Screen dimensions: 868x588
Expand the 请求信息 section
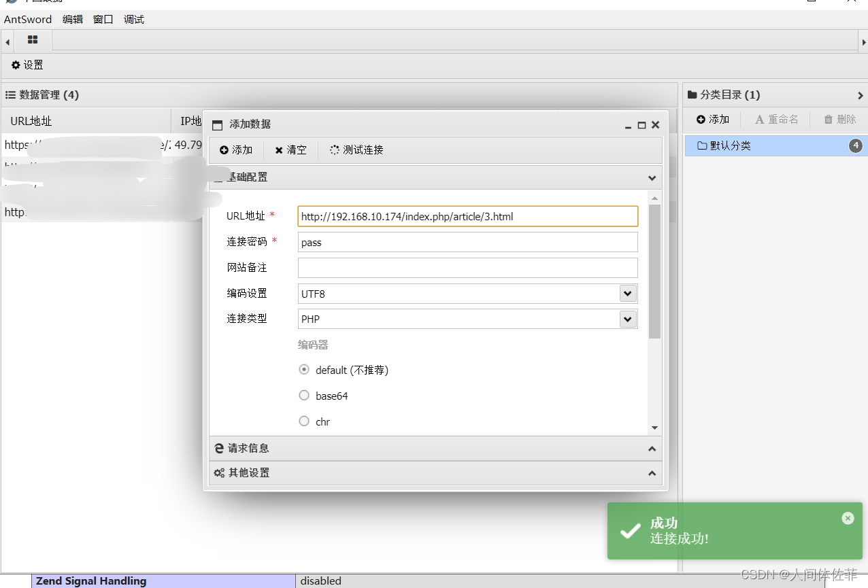pyautogui.click(x=652, y=449)
